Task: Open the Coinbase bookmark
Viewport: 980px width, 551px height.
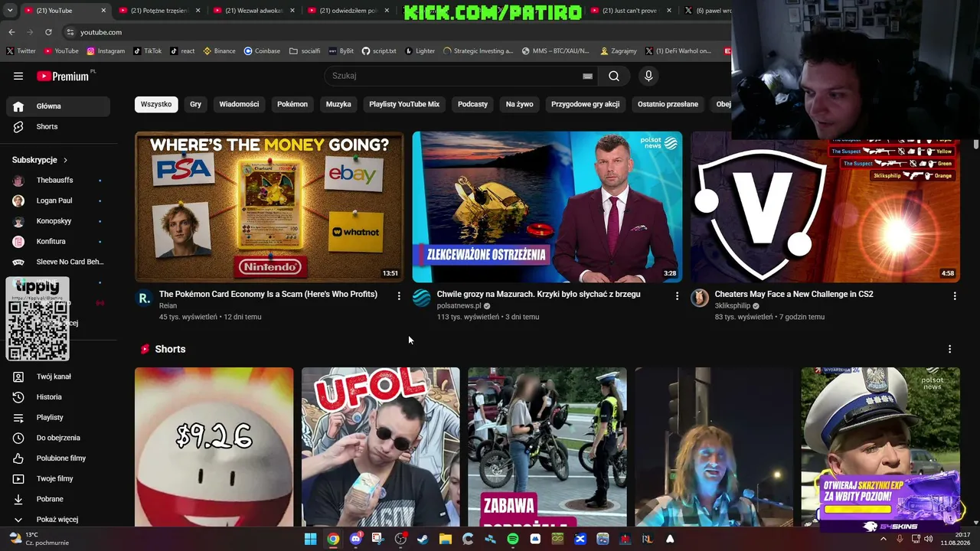Action: pos(262,51)
